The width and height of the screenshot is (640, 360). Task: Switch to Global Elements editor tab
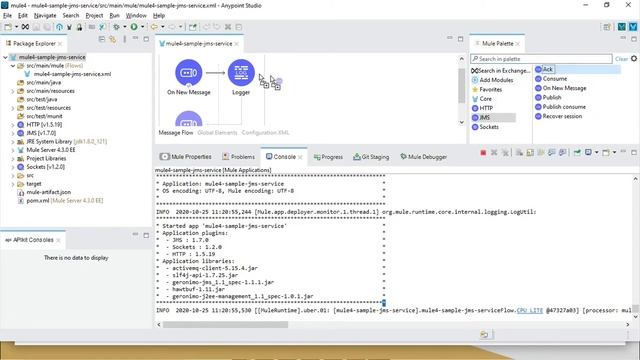pos(217,133)
